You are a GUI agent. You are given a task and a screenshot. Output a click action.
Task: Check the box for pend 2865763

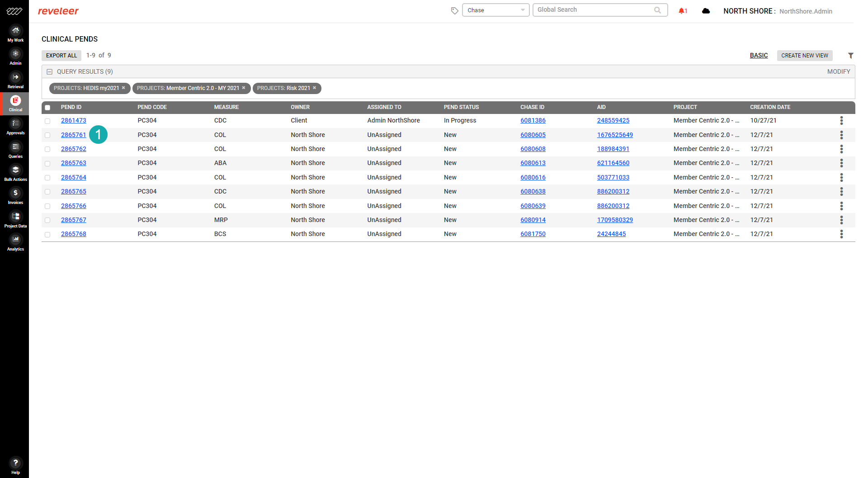point(47,163)
